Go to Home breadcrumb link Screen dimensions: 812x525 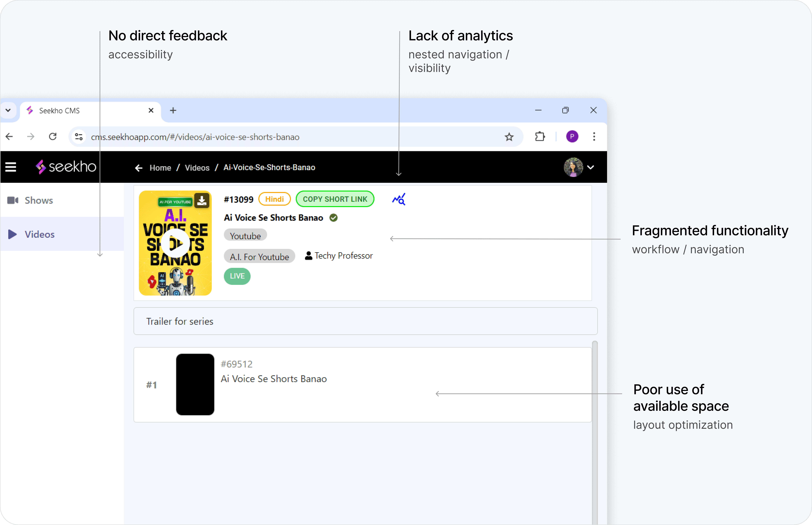[x=160, y=168]
